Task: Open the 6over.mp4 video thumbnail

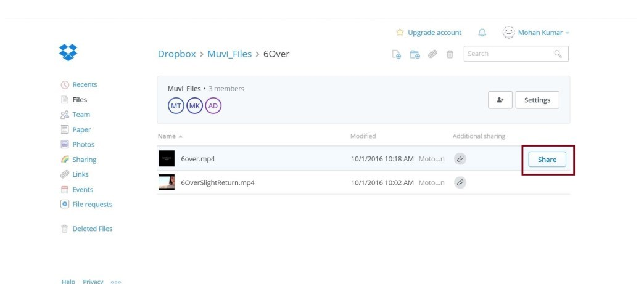Action: coord(167,158)
